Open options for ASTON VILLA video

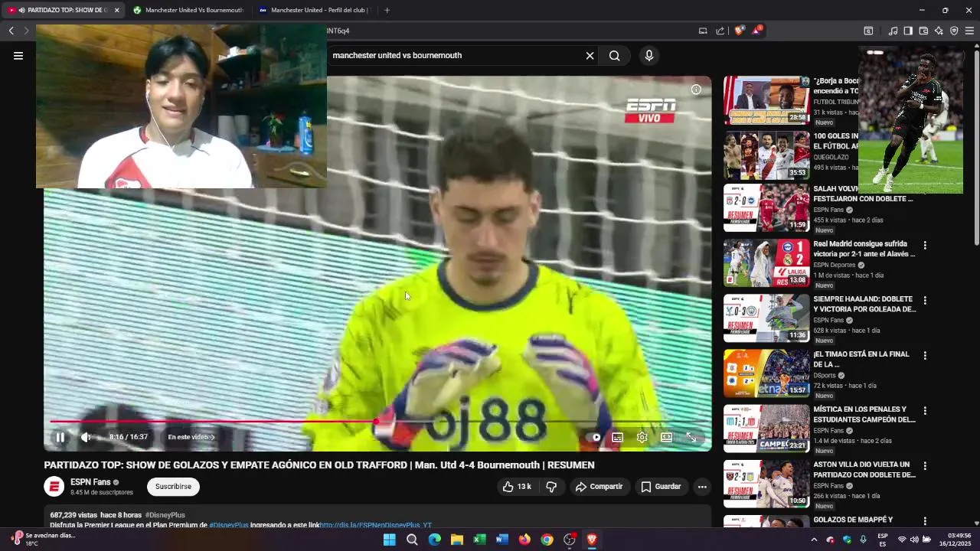coord(925,466)
